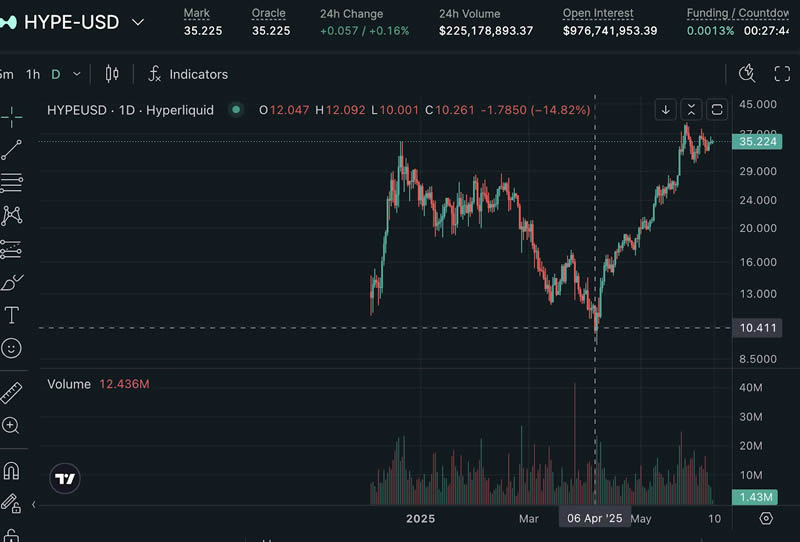Open the Indicators dialog

(188, 74)
